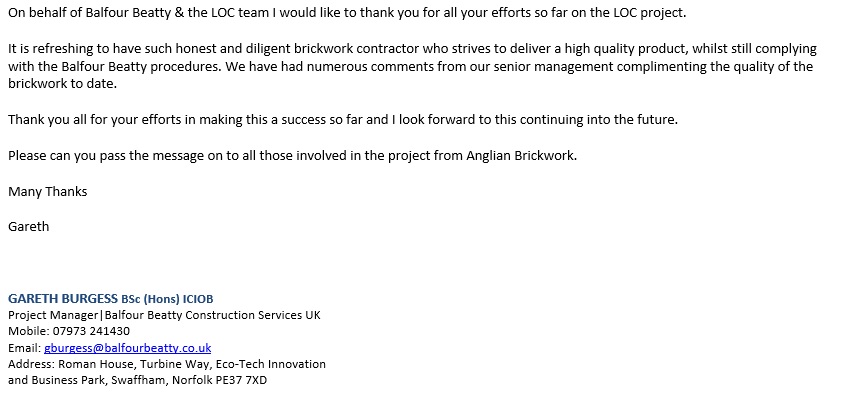This screenshot has height=394, width=868.
Task: Click the 'brickwork to date.' line
Action: click(x=63, y=84)
